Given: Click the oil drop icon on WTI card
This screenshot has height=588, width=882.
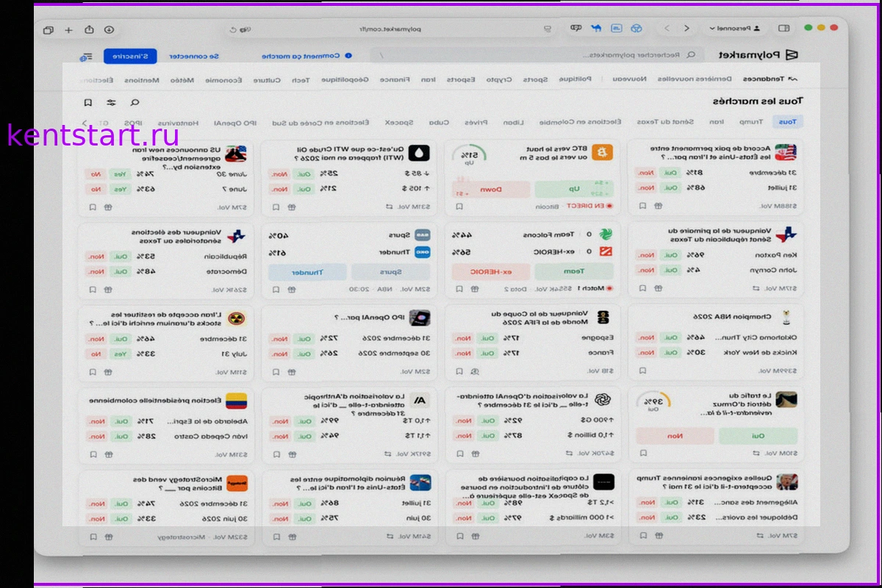Looking at the screenshot, I should click(x=420, y=153).
